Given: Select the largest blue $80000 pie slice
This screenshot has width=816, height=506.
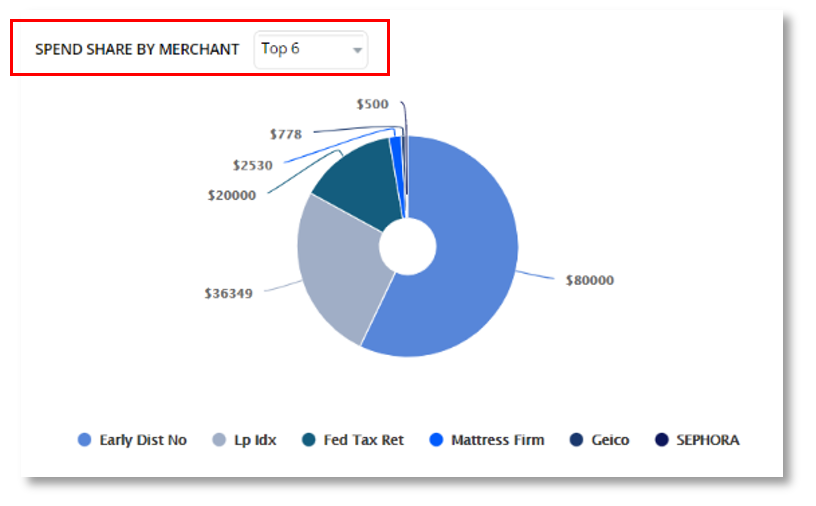Looking at the screenshot, I should 470,270.
